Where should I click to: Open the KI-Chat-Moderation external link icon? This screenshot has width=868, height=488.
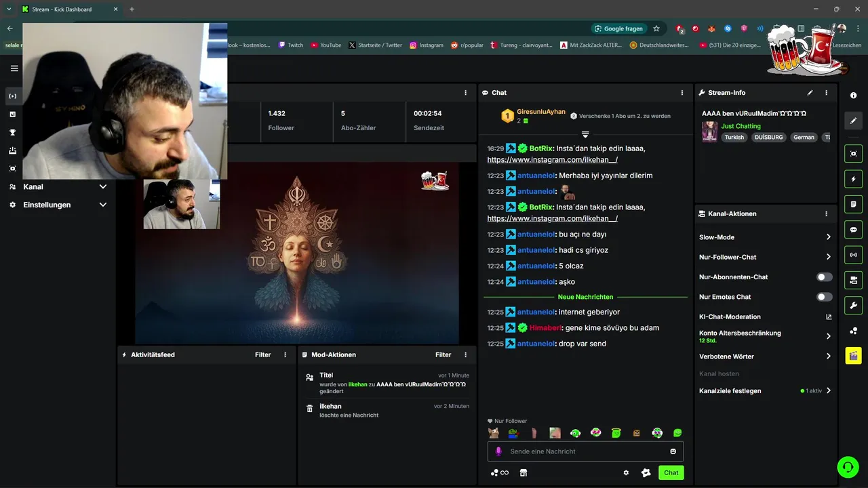[828, 317]
